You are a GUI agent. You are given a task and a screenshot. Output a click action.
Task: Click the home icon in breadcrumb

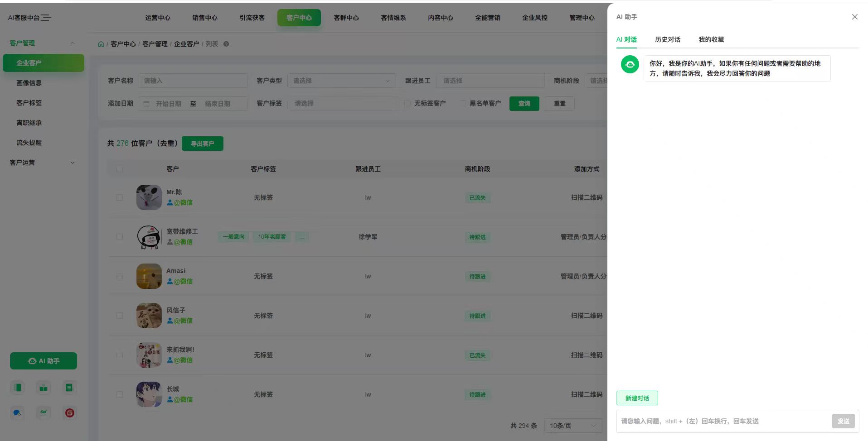pos(101,44)
